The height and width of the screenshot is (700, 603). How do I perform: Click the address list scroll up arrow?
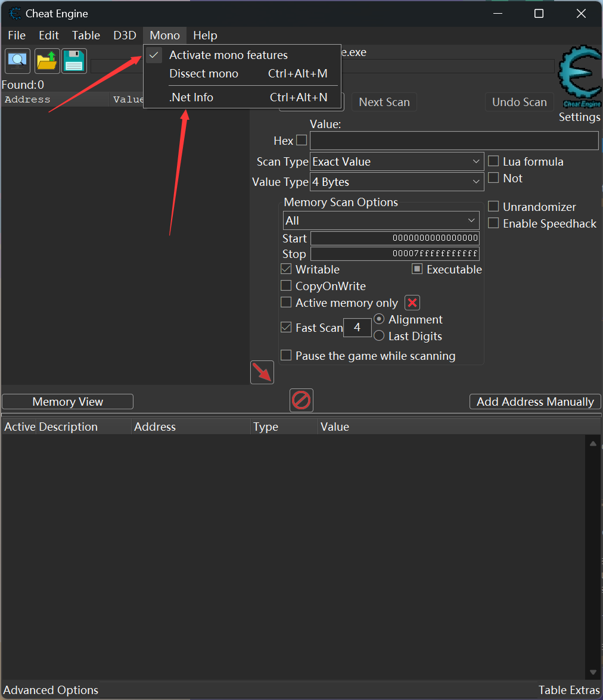[x=593, y=444]
